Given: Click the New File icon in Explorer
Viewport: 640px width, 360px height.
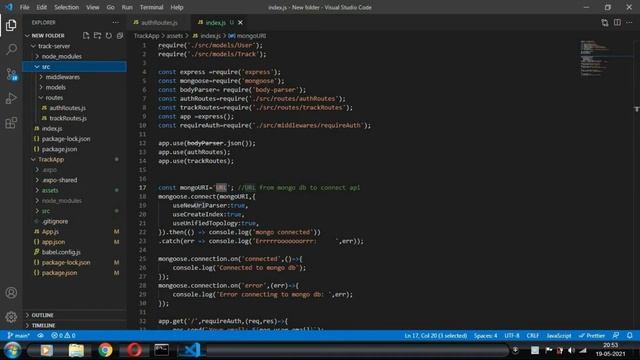Looking at the screenshot, I should click(86, 36).
